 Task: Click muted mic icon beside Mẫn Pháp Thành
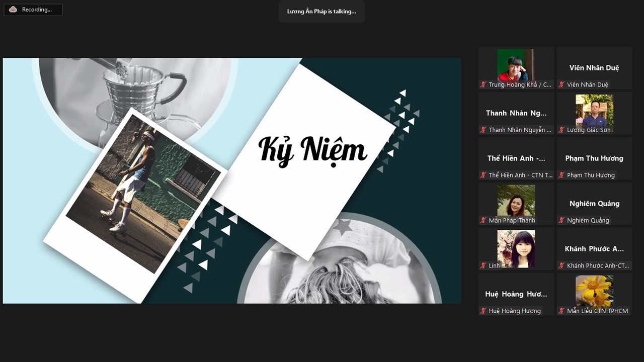[484, 220]
